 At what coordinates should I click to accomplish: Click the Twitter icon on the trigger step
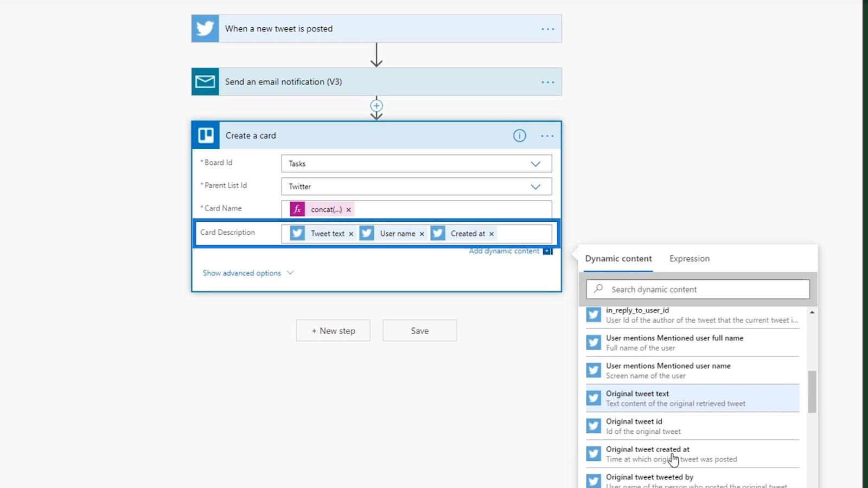(205, 28)
